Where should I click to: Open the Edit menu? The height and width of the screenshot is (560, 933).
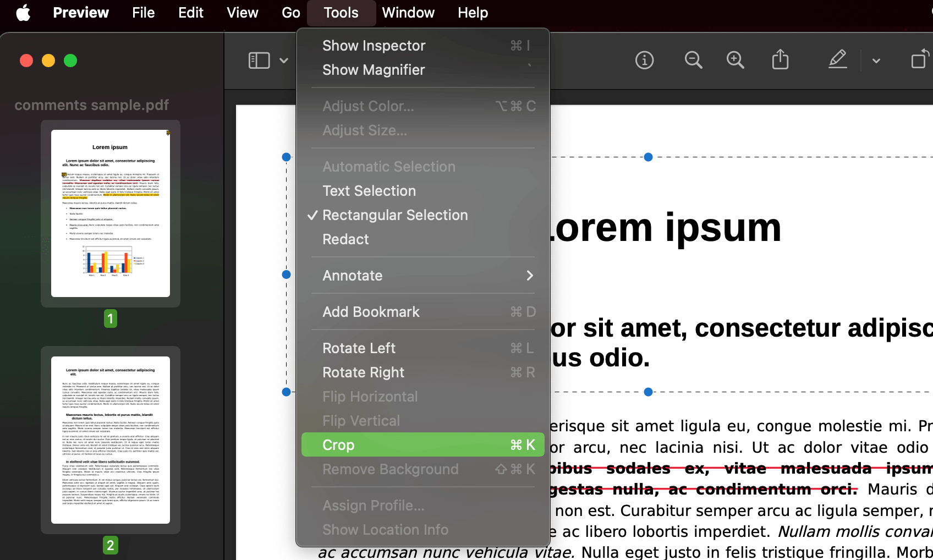pos(191,13)
